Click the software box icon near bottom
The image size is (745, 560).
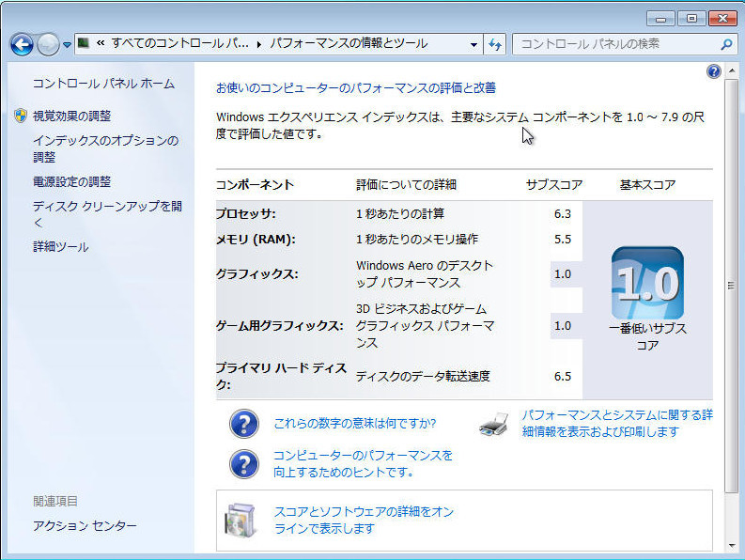click(240, 521)
